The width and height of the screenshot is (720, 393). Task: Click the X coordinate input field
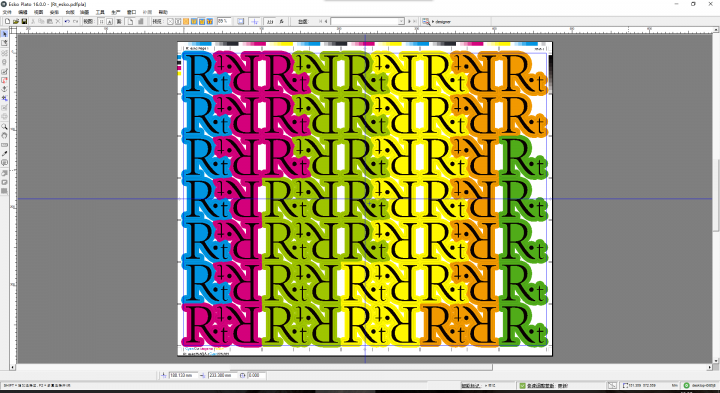click(183, 375)
